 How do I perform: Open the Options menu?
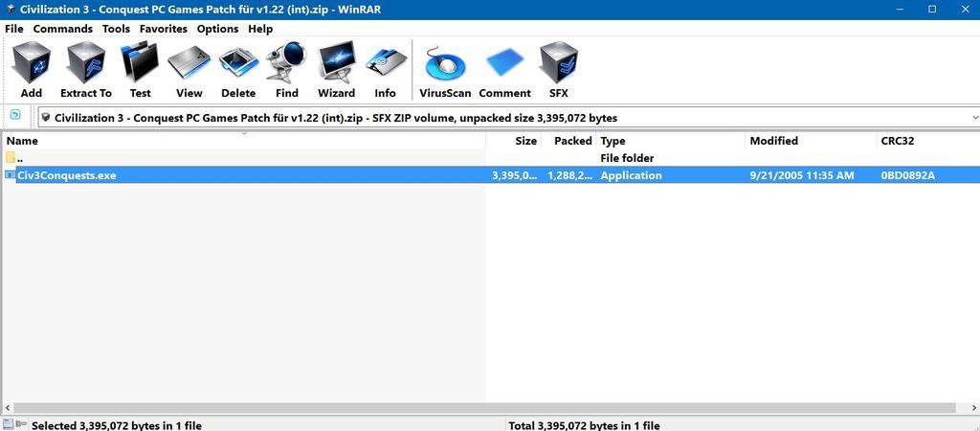click(x=217, y=29)
